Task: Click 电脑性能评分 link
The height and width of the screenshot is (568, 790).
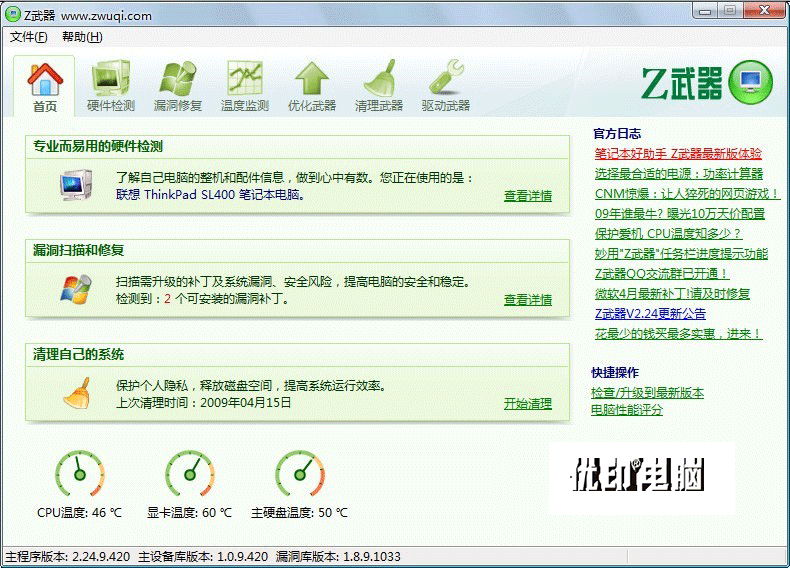Action: point(627,410)
